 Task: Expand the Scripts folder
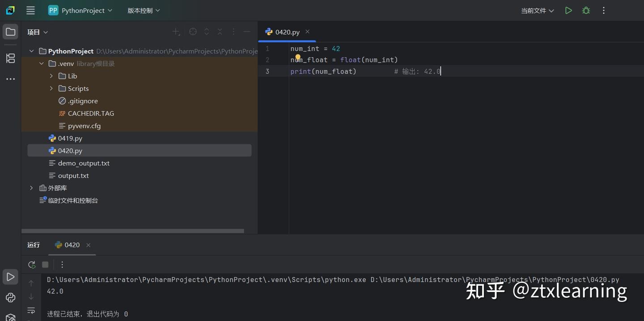tap(51, 89)
